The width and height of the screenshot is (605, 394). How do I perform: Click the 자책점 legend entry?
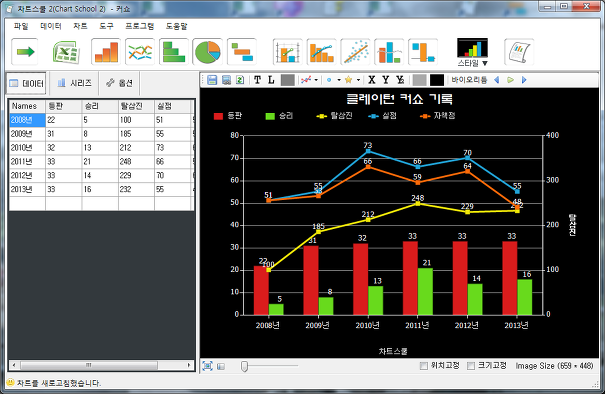click(x=438, y=116)
